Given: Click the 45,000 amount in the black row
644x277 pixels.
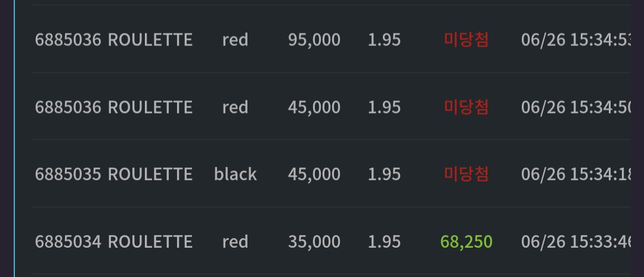Looking at the screenshot, I should (314, 174).
